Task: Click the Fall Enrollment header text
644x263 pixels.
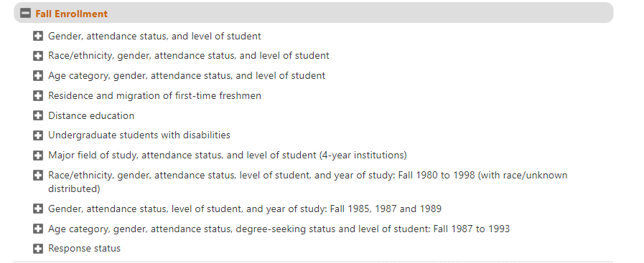Action: tap(72, 14)
